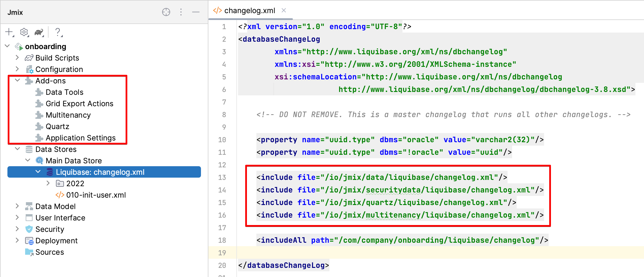Click the Sources tree item
The width and height of the screenshot is (644, 277).
[x=49, y=252]
